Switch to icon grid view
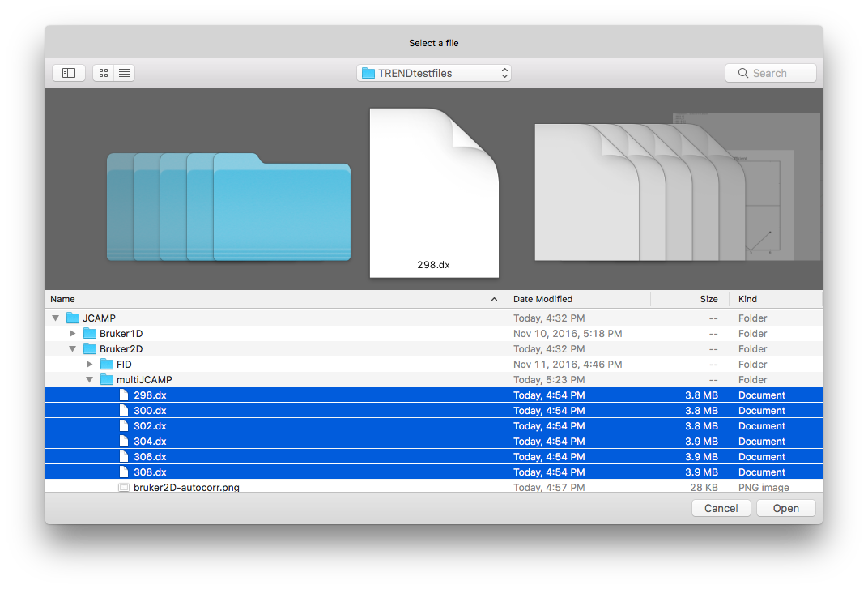 (x=104, y=73)
